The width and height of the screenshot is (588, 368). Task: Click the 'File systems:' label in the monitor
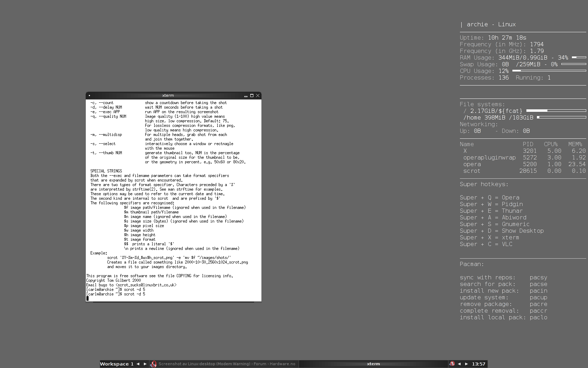(482, 104)
